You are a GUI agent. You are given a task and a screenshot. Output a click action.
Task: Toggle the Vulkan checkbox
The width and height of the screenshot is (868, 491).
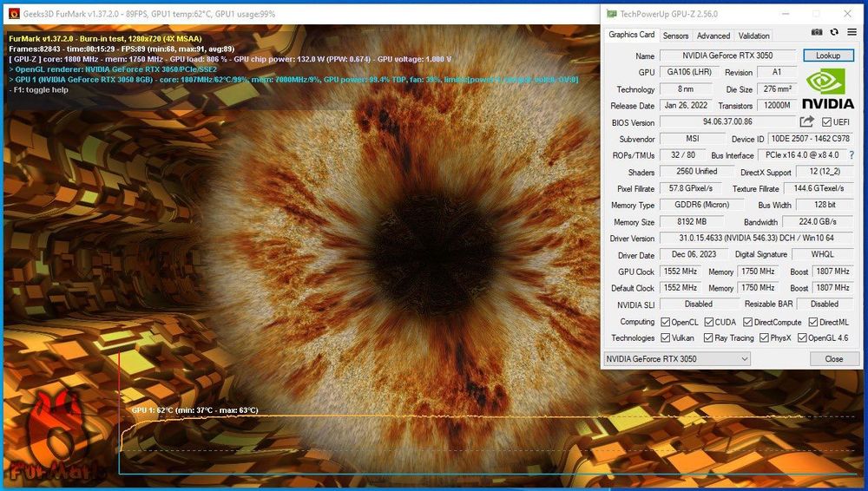tap(666, 337)
